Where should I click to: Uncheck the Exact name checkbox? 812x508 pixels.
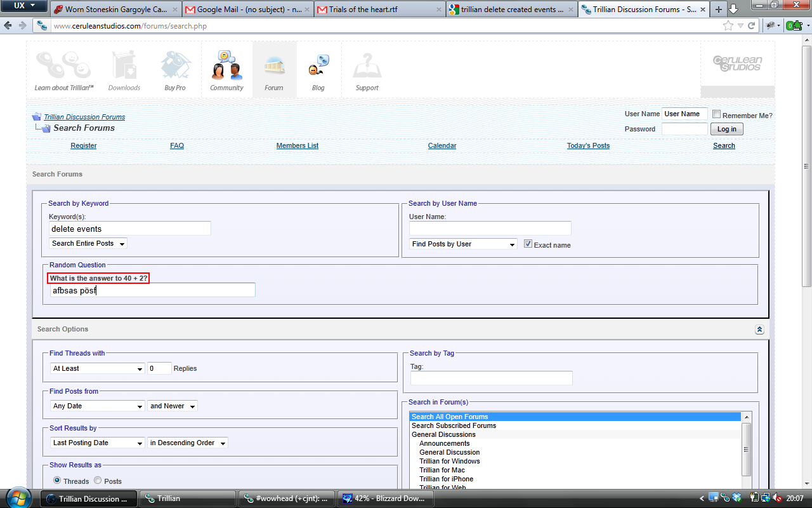[x=528, y=244]
